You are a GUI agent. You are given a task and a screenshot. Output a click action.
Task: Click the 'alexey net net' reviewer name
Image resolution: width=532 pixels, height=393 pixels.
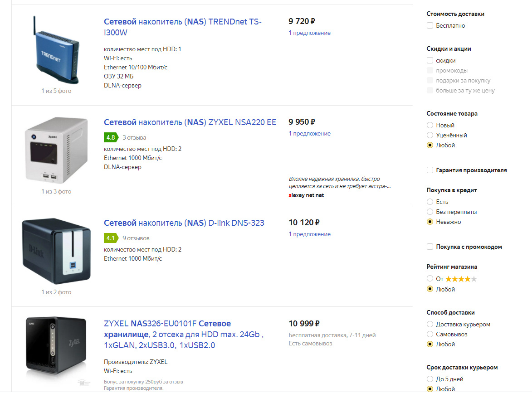306,195
